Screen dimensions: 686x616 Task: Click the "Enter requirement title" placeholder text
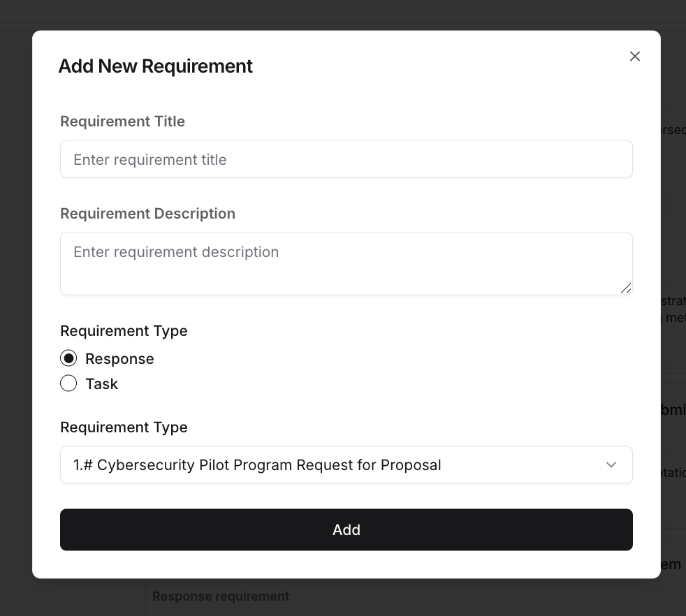[x=150, y=160]
